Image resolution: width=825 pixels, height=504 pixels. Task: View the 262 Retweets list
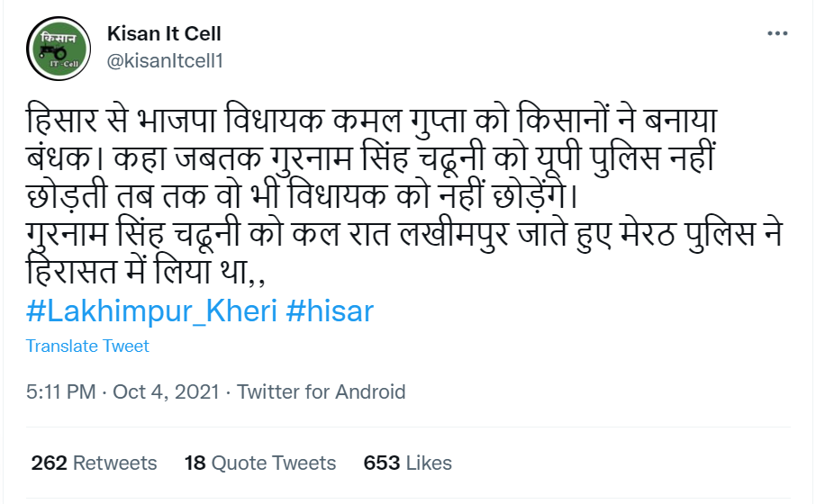tap(94, 463)
